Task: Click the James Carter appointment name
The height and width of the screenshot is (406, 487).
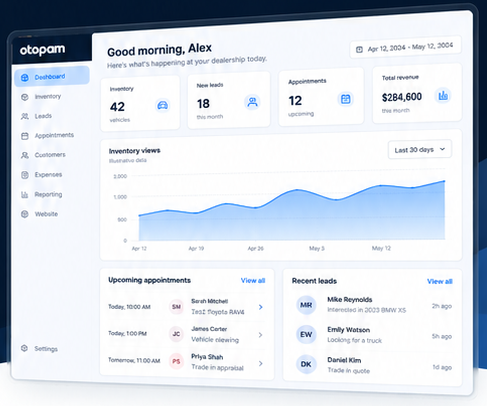Action: pos(209,329)
